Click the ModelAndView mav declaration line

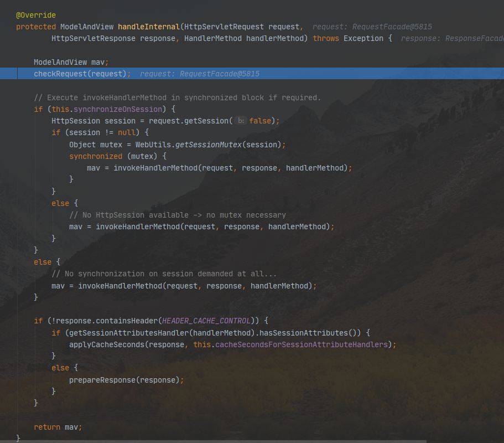(71, 62)
